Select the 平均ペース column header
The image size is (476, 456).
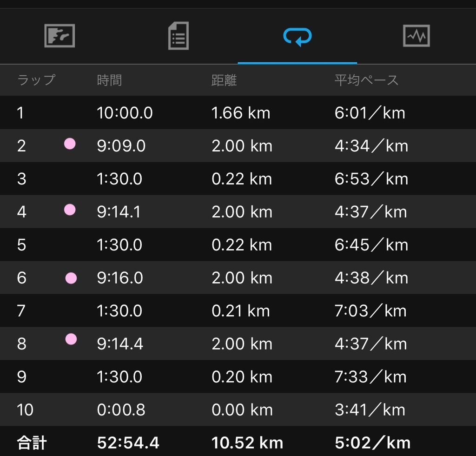click(x=366, y=80)
